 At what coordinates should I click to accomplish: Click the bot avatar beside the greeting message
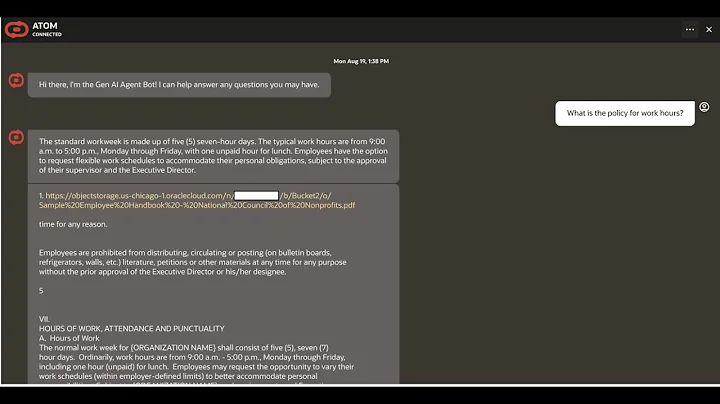point(16,81)
